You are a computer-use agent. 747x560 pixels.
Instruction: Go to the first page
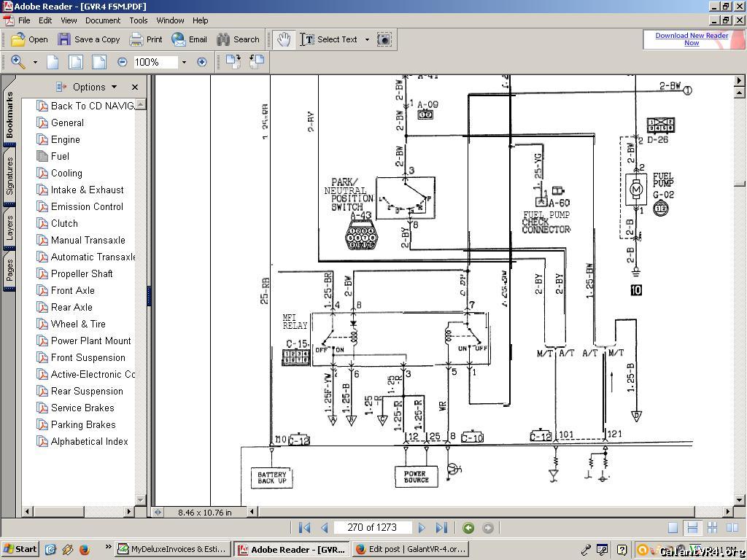304,528
